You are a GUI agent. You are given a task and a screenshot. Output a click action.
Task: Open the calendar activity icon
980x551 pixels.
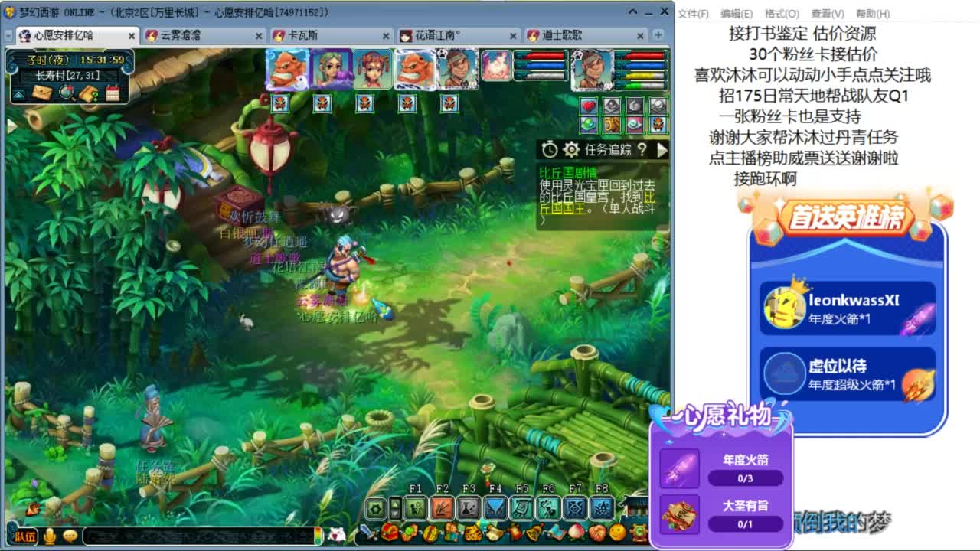pos(113,93)
